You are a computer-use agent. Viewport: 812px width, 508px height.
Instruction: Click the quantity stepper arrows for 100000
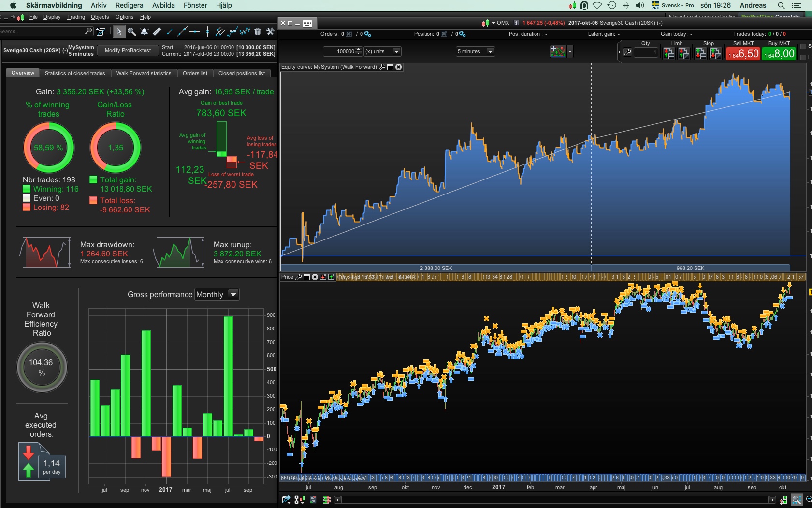[359, 51]
